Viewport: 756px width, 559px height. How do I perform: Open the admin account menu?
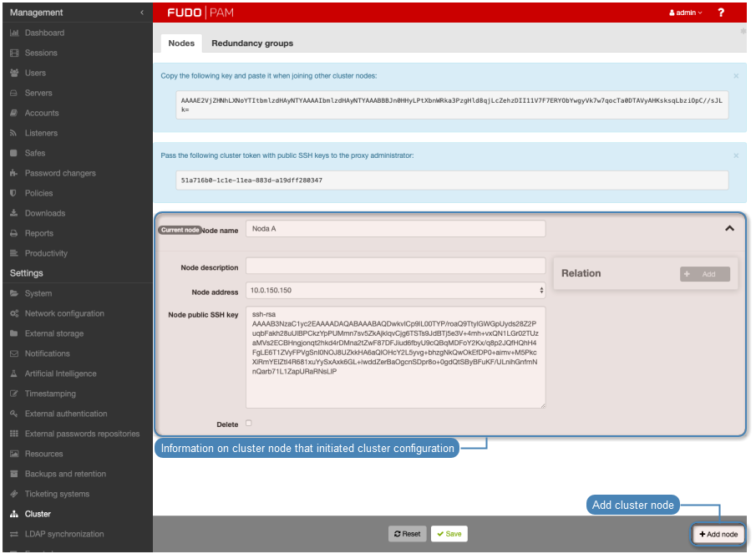pos(685,13)
